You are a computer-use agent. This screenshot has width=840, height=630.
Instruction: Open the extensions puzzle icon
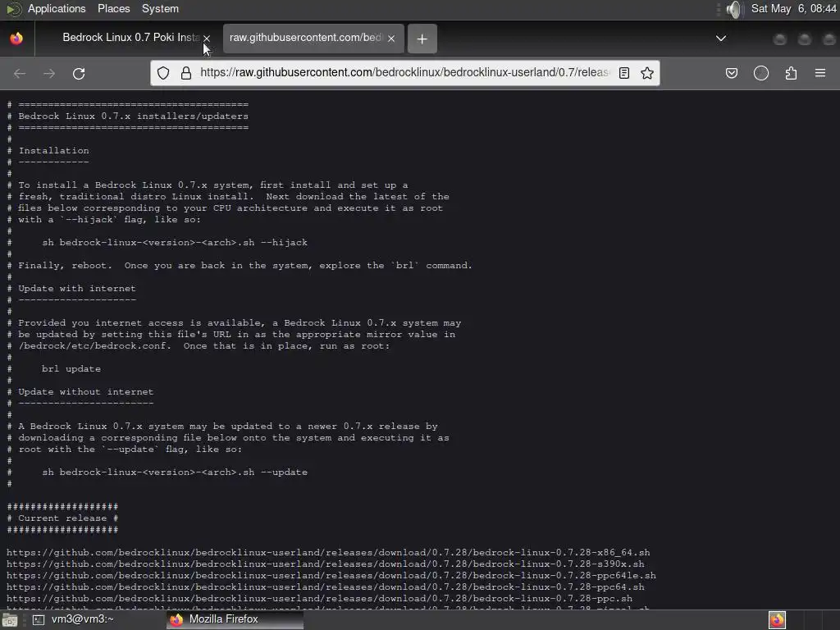coord(791,73)
